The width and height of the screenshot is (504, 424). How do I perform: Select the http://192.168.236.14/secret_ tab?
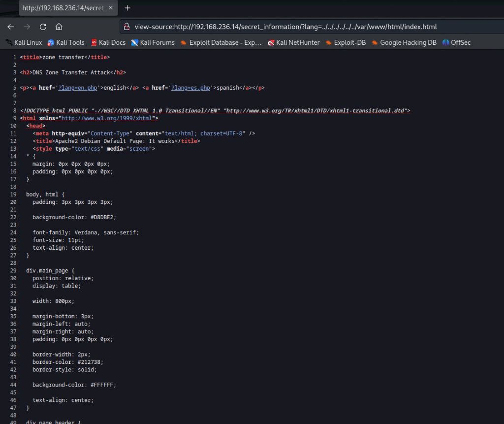[68, 8]
